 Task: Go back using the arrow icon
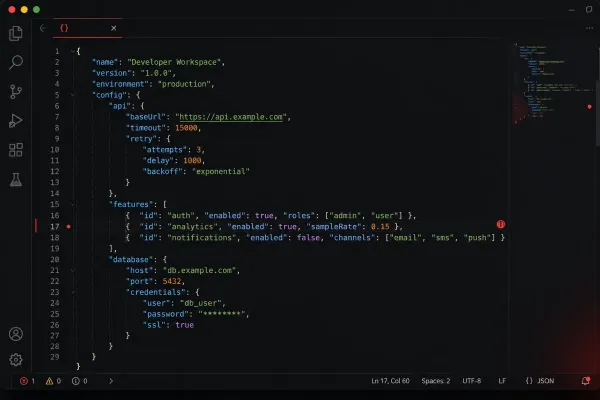coord(43,28)
